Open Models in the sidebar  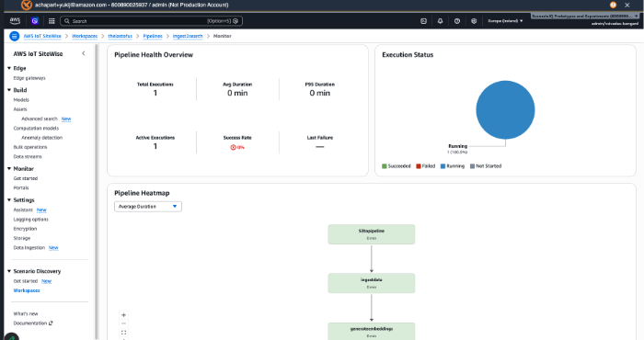21,99
